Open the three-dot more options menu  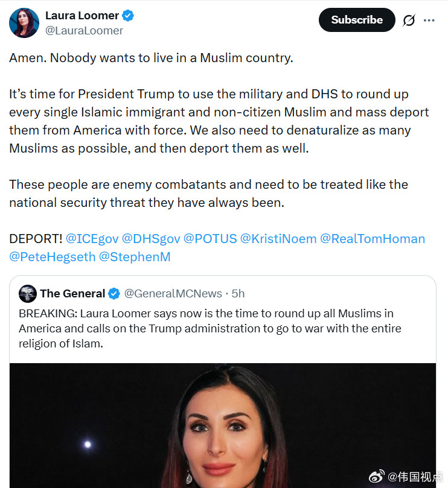pos(429,21)
